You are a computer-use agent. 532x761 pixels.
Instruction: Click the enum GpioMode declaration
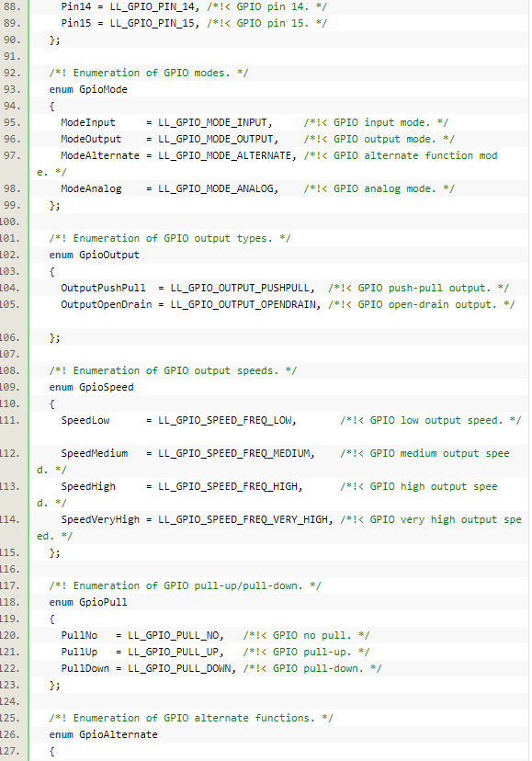click(88, 89)
